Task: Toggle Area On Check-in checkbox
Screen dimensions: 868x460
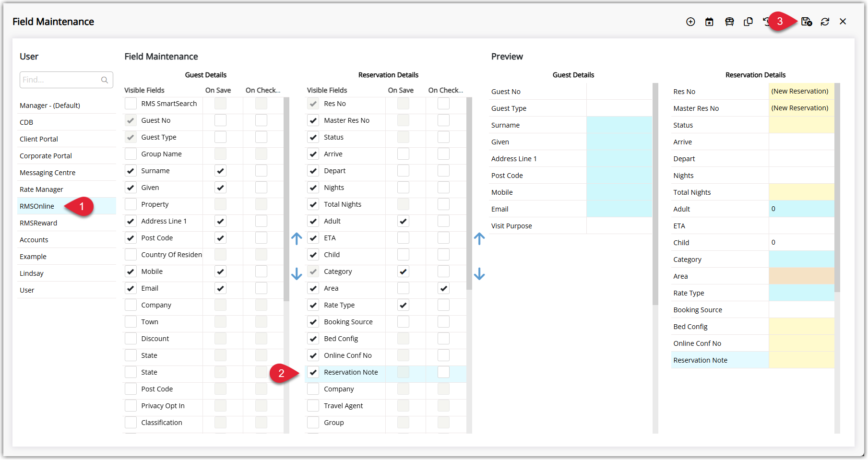Action: 443,288
